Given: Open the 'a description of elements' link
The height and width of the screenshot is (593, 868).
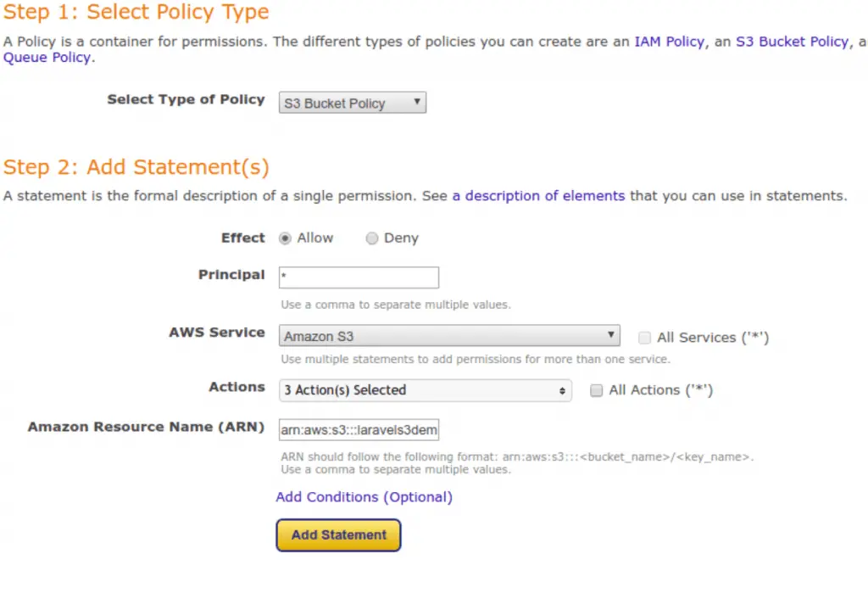Looking at the screenshot, I should tap(538, 196).
